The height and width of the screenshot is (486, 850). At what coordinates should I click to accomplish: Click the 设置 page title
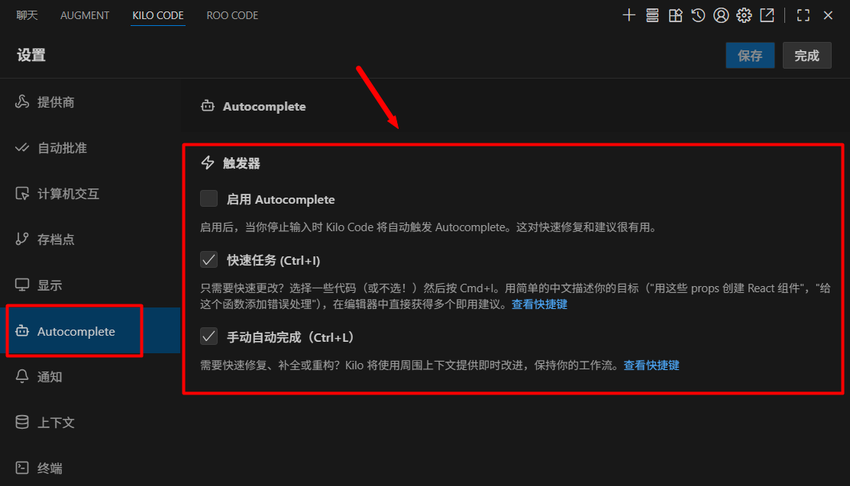click(x=31, y=55)
